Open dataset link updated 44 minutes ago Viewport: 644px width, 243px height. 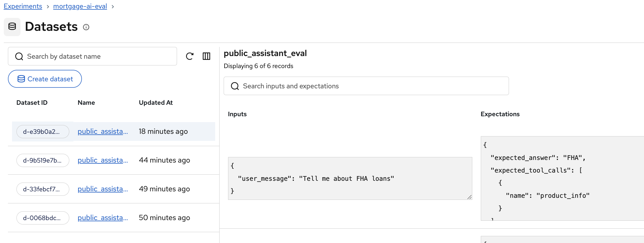coord(103,160)
